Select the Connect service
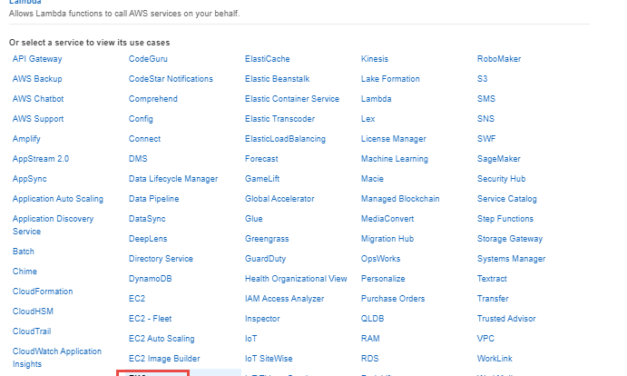The width and height of the screenshot is (627, 376). click(x=145, y=139)
